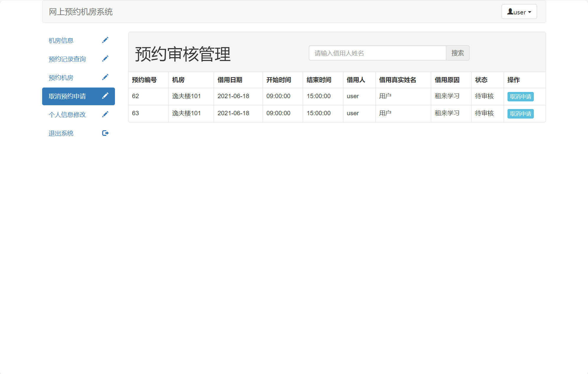Click 退出系统 to log out
Viewport: 588px width, 374px height.
[61, 133]
